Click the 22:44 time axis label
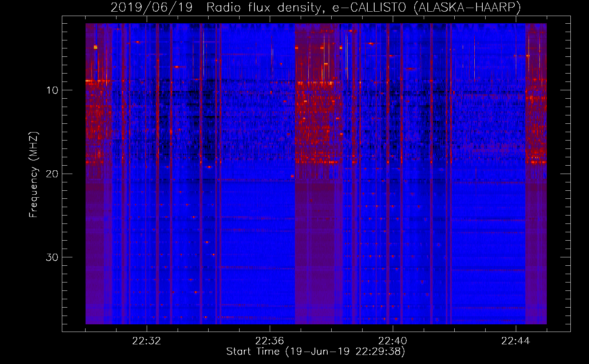The height and width of the screenshot is (364, 589). click(x=515, y=341)
